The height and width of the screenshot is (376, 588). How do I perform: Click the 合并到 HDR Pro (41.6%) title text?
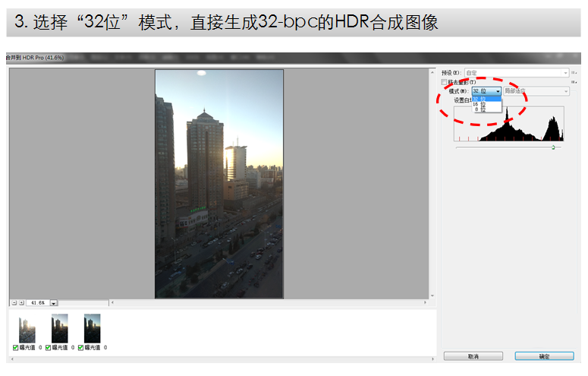coord(35,58)
